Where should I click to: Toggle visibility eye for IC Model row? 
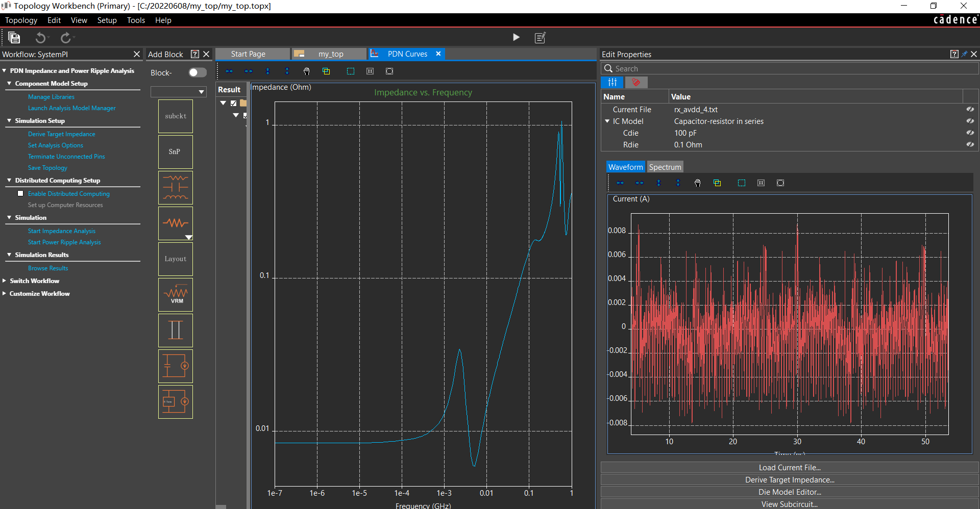coord(970,121)
